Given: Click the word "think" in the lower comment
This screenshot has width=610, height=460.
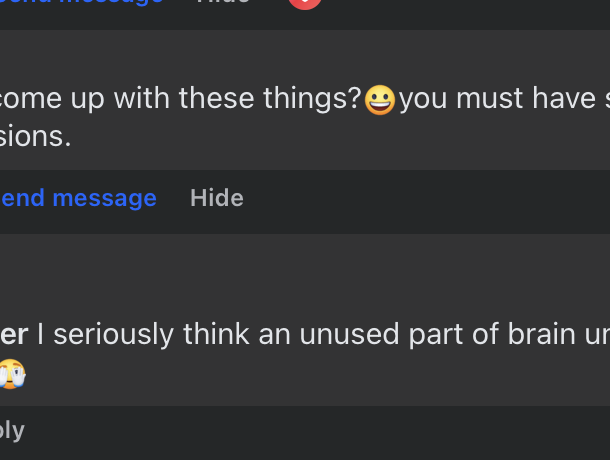Looking at the screenshot, I should [217, 335].
